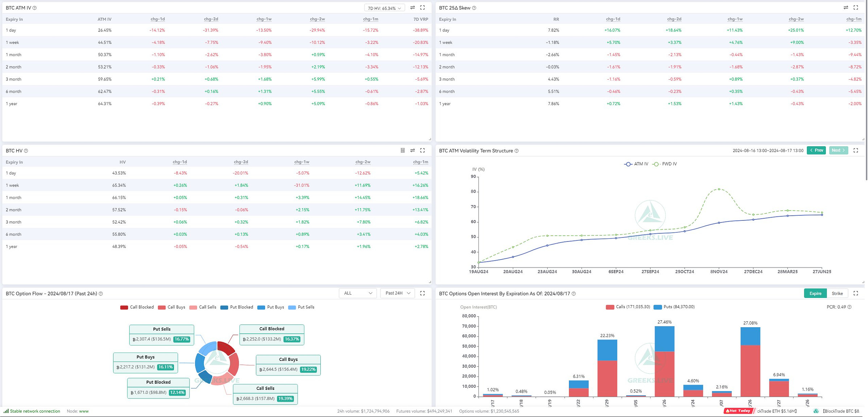This screenshot has height=417, width=868.
Task: Sort by chg-1d column in BTC ATM IV
Action: pos(158,19)
